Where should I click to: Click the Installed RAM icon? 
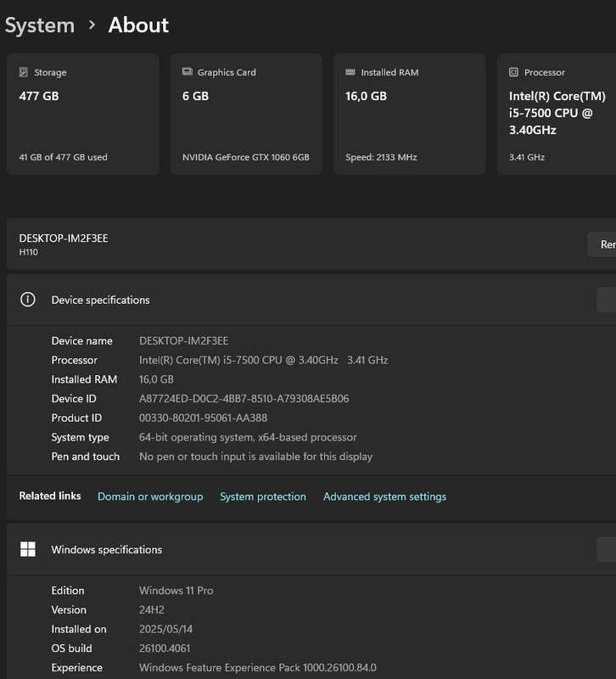tap(350, 72)
